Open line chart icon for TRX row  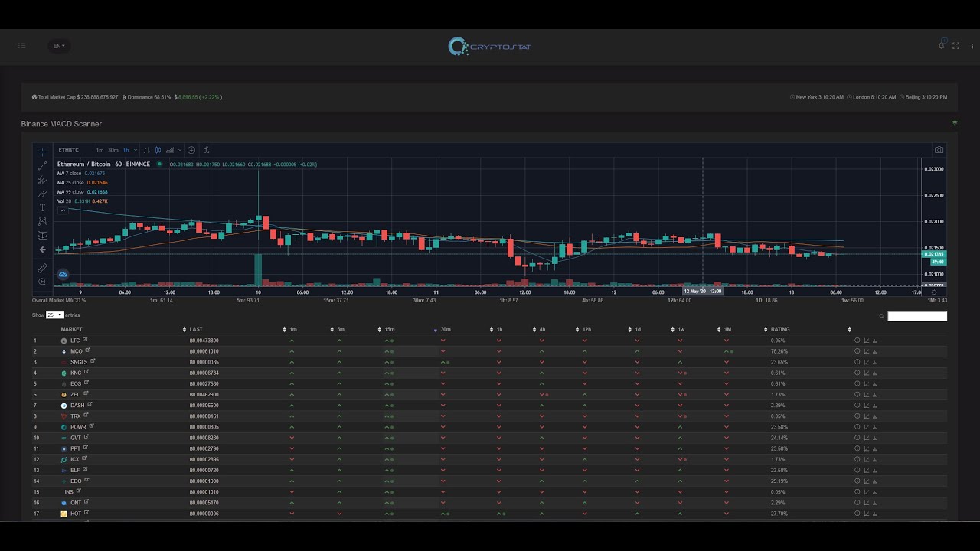coord(866,416)
